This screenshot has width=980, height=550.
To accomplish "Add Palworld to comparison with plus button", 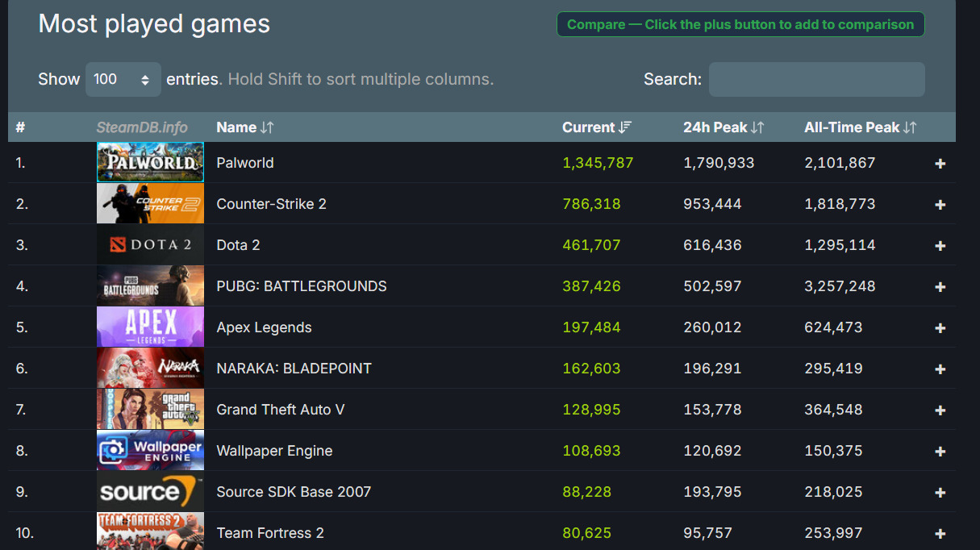I will (x=940, y=164).
